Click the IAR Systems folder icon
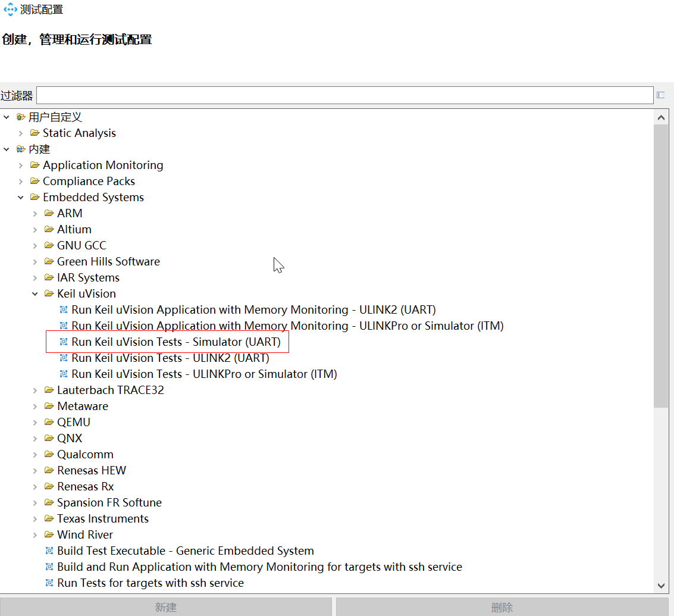 click(49, 277)
